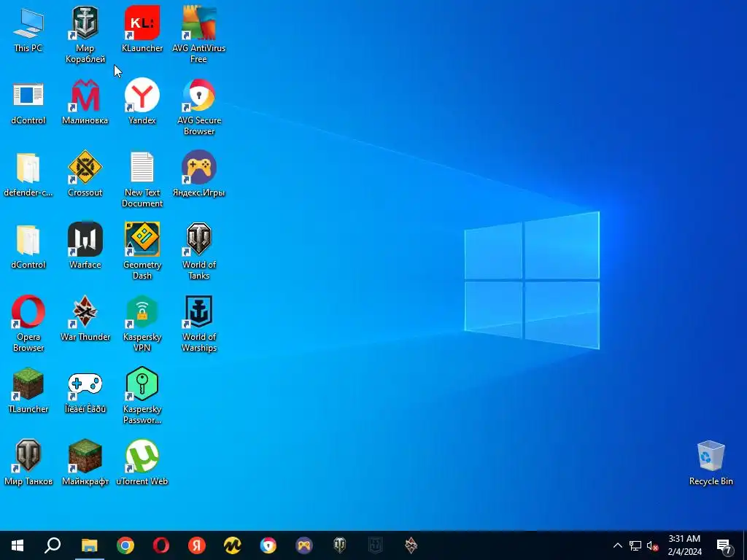Launch Google Chrome from the taskbar
The width and height of the screenshot is (747, 560).
pyautogui.click(x=125, y=545)
